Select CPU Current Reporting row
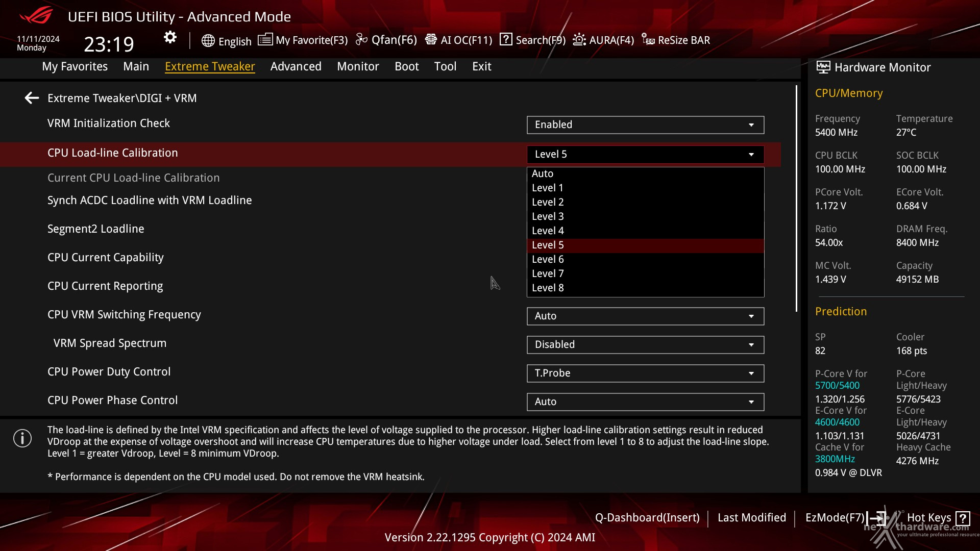Viewport: 980px width, 551px height. (x=105, y=286)
